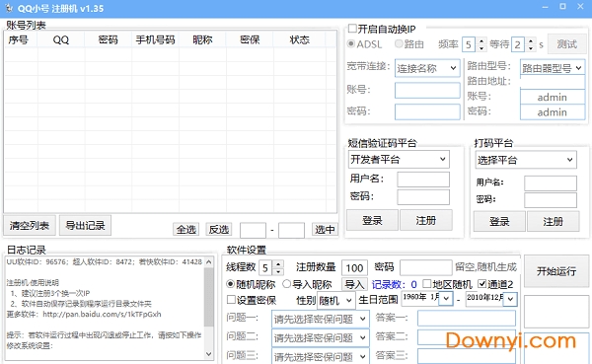Image resolution: width=592 pixels, height=364 pixels.
Task: Click 打码平台 密码 field
Action: pos(551,200)
